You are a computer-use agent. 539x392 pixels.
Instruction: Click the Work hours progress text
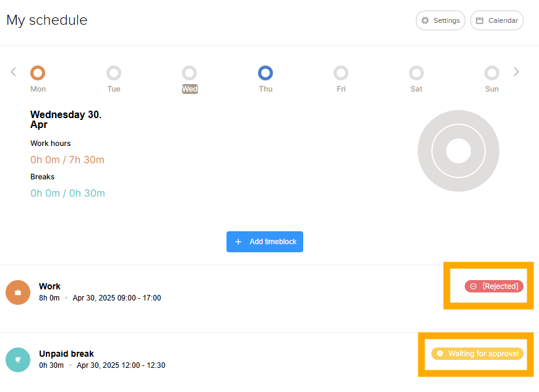[x=67, y=160]
